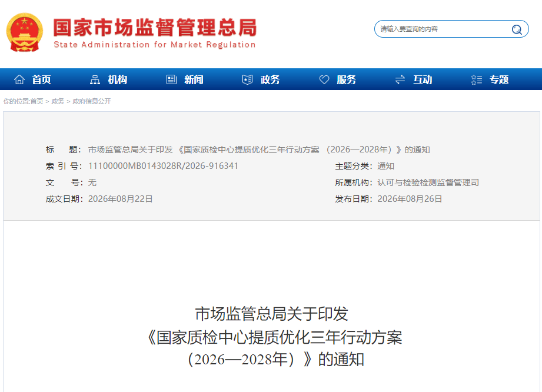Click the 首页 breadcrumb link
542x392 pixels.
tap(36, 101)
